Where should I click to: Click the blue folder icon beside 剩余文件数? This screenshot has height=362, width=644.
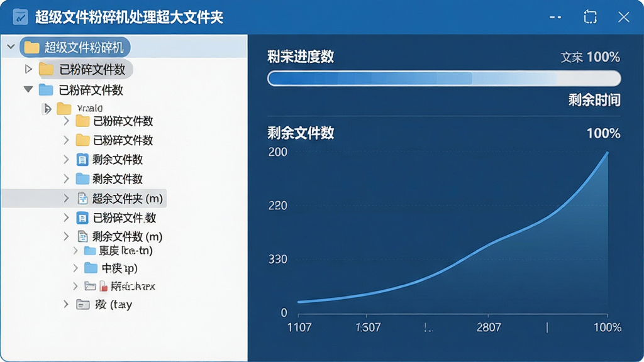(82, 178)
